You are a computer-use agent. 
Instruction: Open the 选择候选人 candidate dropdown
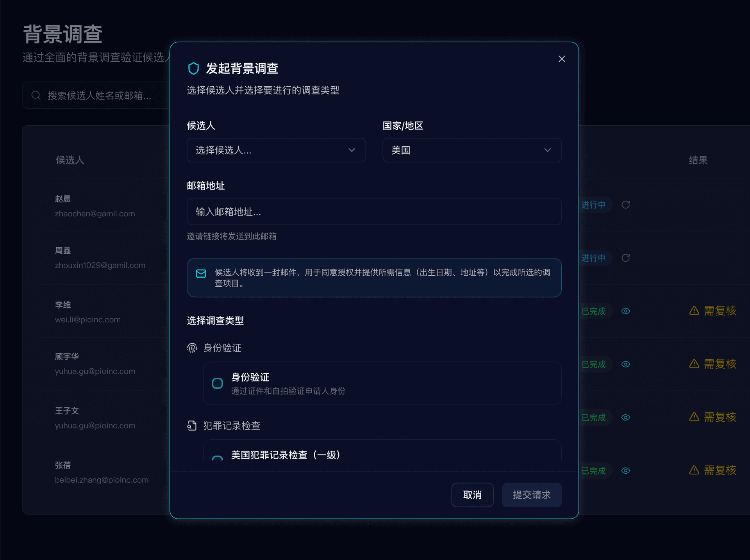[x=276, y=150]
